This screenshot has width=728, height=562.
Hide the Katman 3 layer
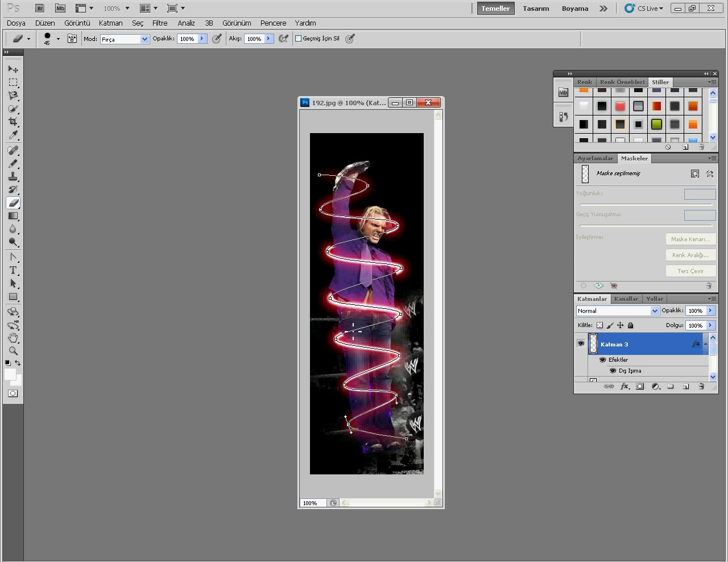[x=581, y=344]
